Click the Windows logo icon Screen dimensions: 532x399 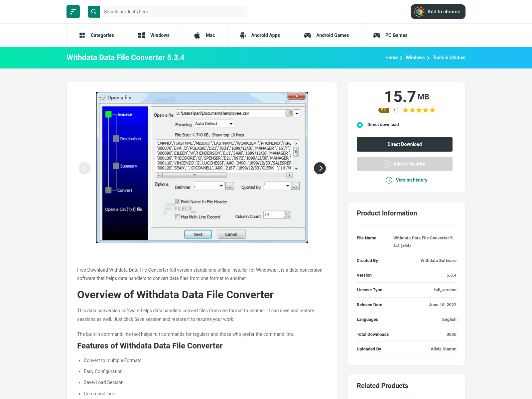tap(142, 35)
